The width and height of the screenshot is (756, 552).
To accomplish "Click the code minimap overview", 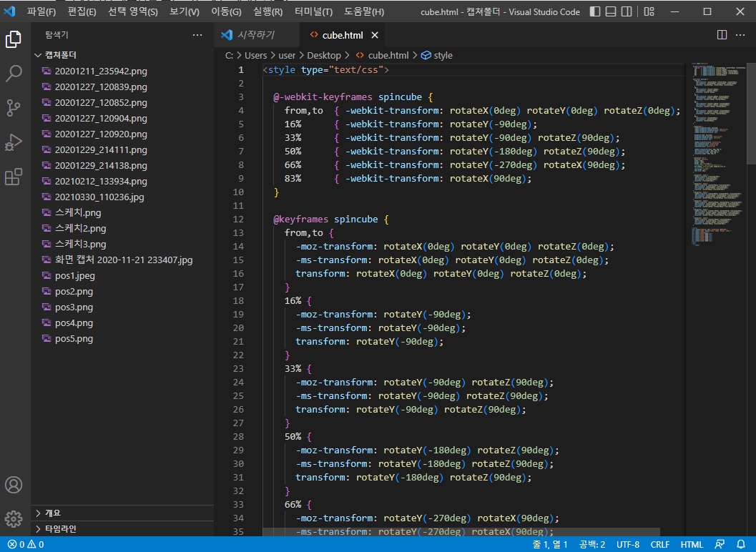I will (717, 154).
